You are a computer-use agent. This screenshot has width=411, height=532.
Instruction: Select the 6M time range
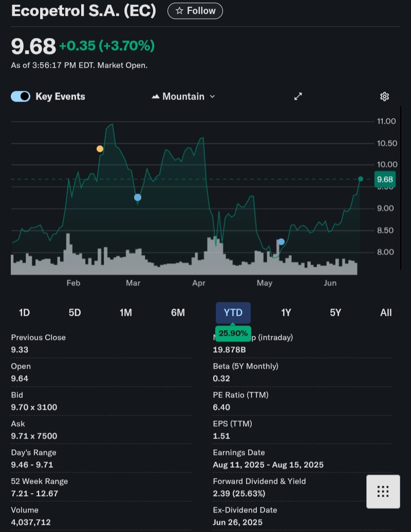point(178,313)
